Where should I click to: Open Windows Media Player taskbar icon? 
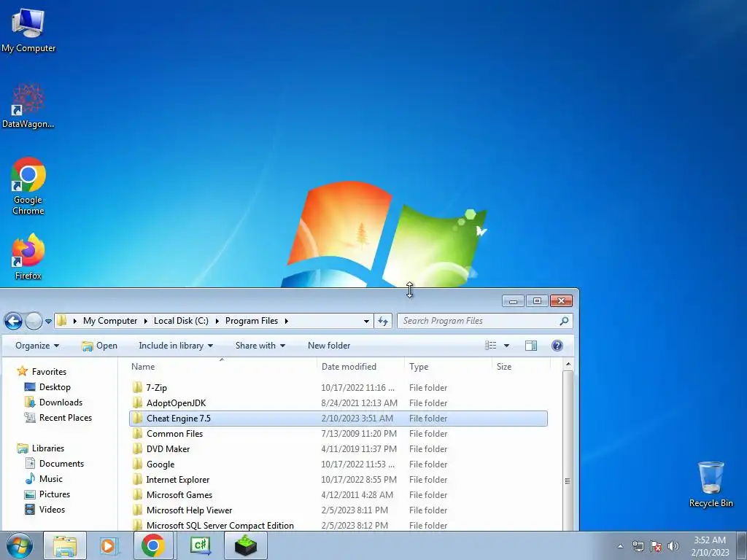(x=109, y=545)
